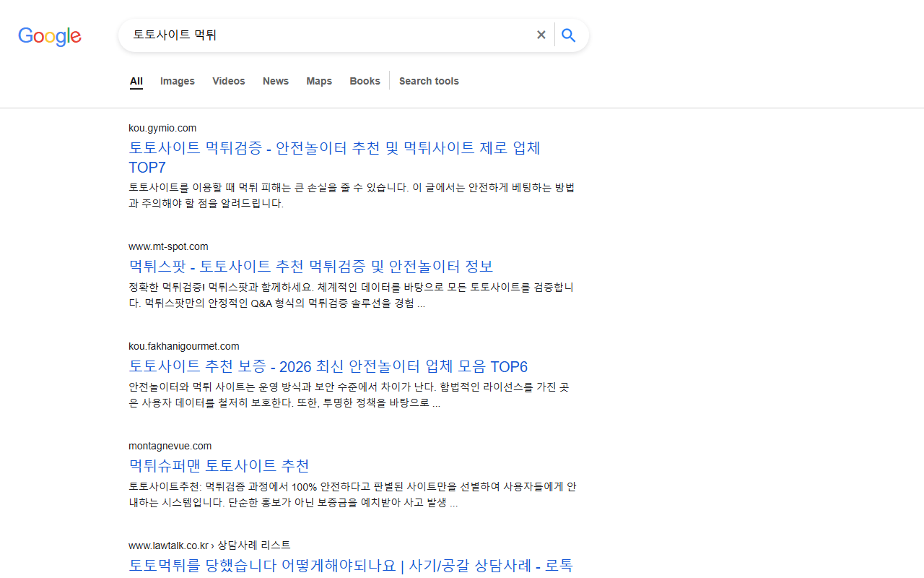Open the 2026 최신 안전놀이터 TOP6 result
Image resolution: width=924 pixels, height=578 pixels.
pyautogui.click(x=328, y=366)
